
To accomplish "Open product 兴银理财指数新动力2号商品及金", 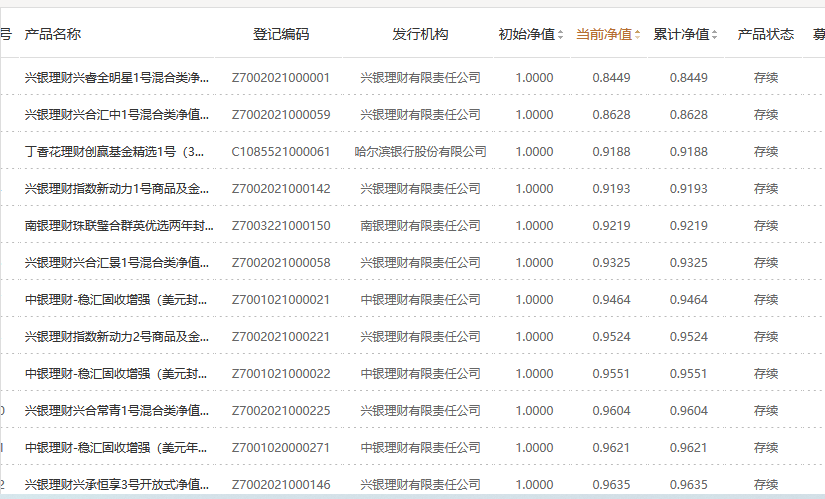I will click(x=117, y=336).
